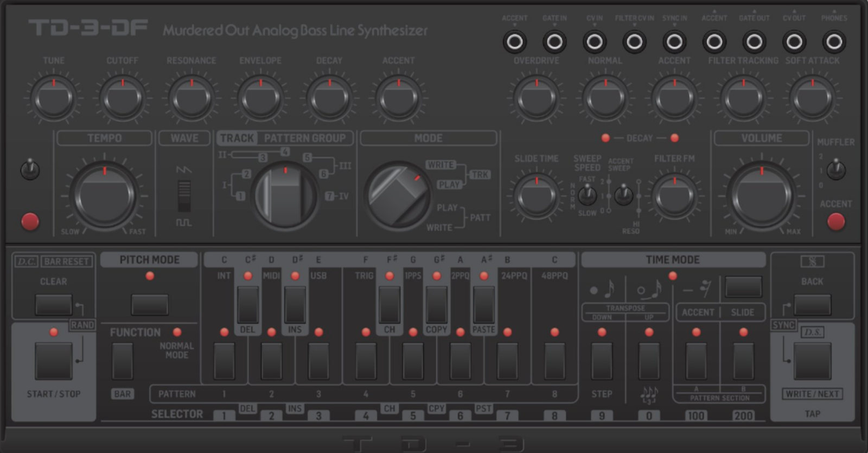
Task: Click the GATE IN jack
Action: pyautogui.click(x=554, y=42)
